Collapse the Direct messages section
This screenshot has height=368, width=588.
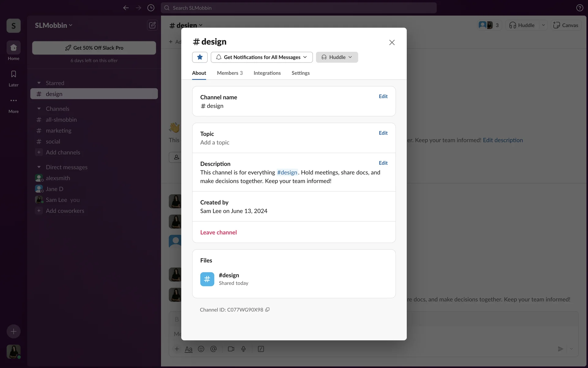(39, 167)
